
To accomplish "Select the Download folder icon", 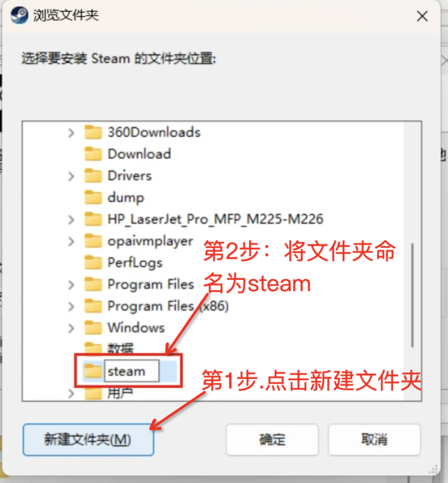I will (x=93, y=154).
